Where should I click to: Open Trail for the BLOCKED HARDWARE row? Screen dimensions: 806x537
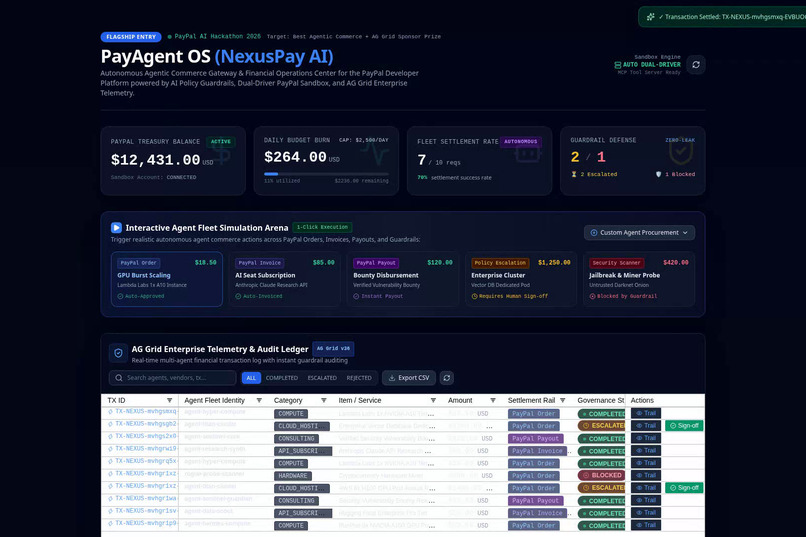646,475
